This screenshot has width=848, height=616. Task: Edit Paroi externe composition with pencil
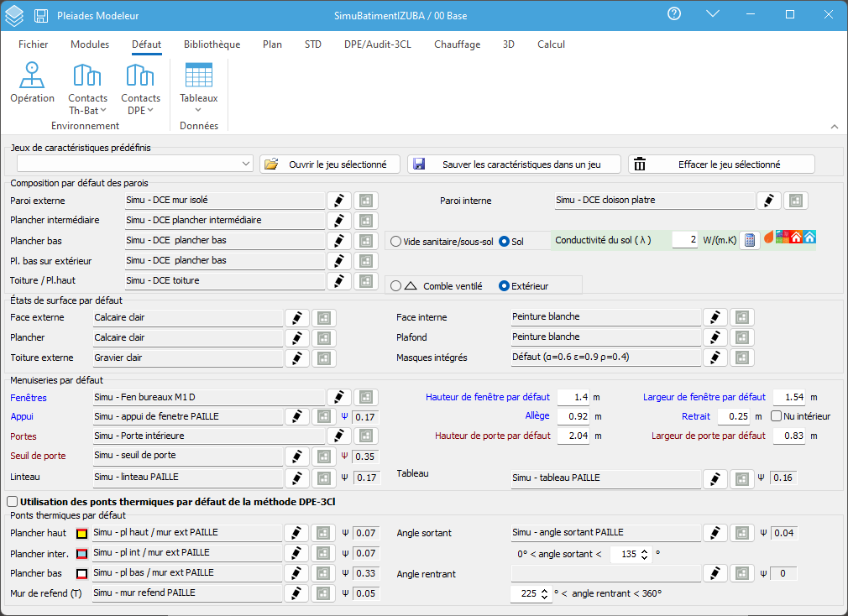pyautogui.click(x=339, y=201)
